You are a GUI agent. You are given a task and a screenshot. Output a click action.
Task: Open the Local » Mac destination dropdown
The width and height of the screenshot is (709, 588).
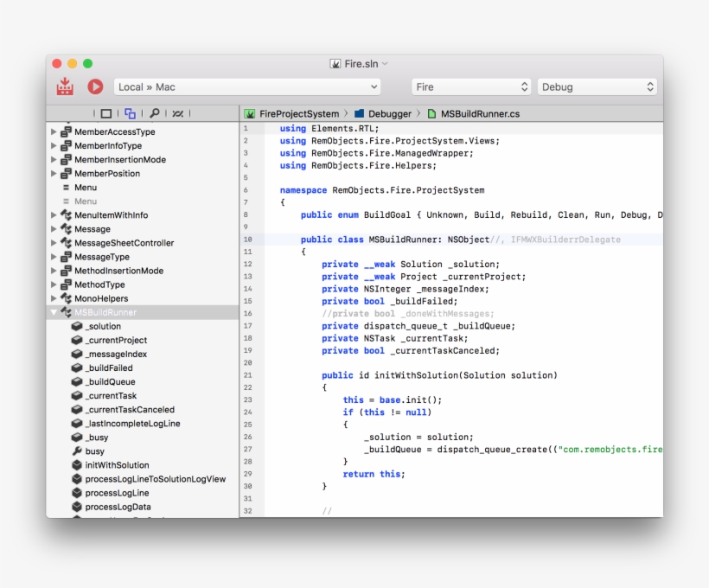(x=246, y=86)
